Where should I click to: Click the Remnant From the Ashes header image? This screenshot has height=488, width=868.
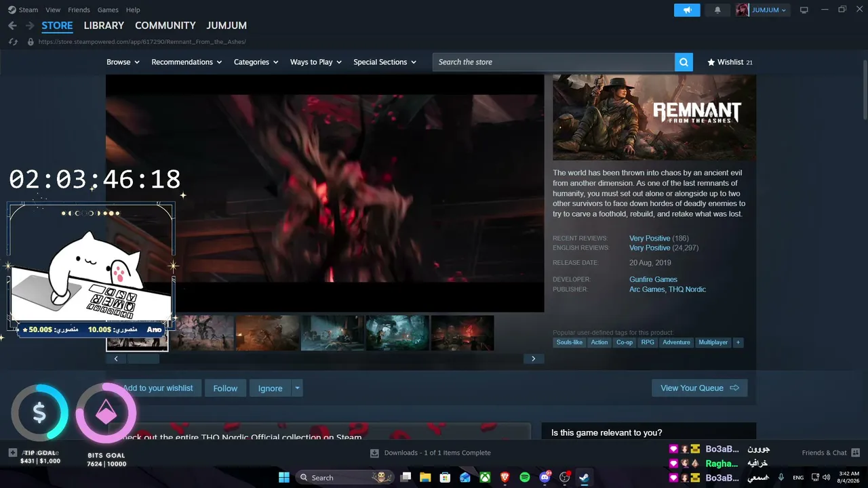click(x=654, y=118)
